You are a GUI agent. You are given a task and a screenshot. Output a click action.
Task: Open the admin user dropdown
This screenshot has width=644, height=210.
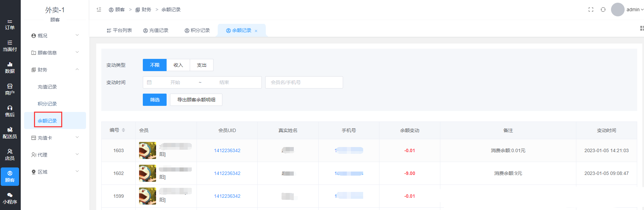[x=635, y=10]
